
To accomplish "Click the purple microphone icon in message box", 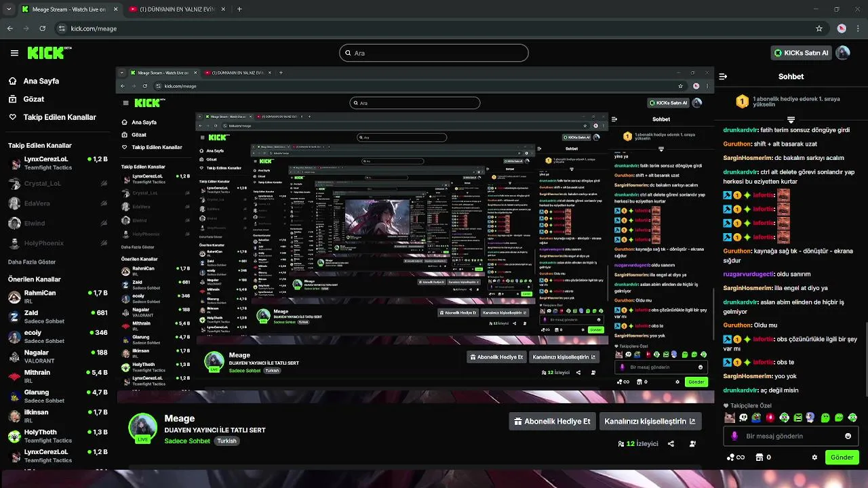I will 734,436.
